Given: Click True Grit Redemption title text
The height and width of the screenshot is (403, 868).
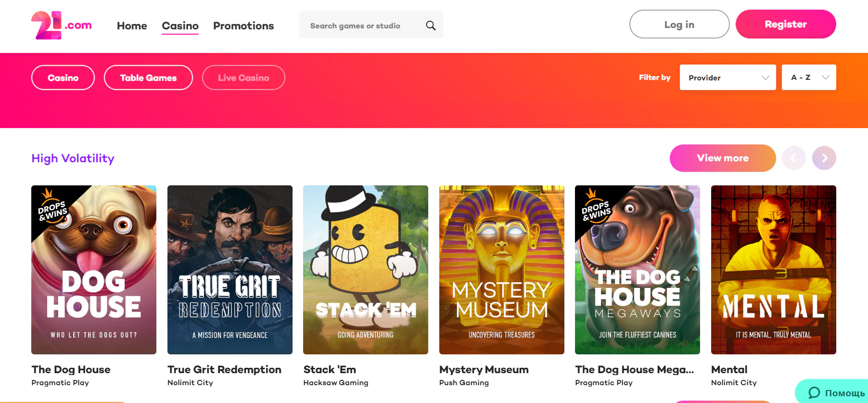Looking at the screenshot, I should 224,369.
